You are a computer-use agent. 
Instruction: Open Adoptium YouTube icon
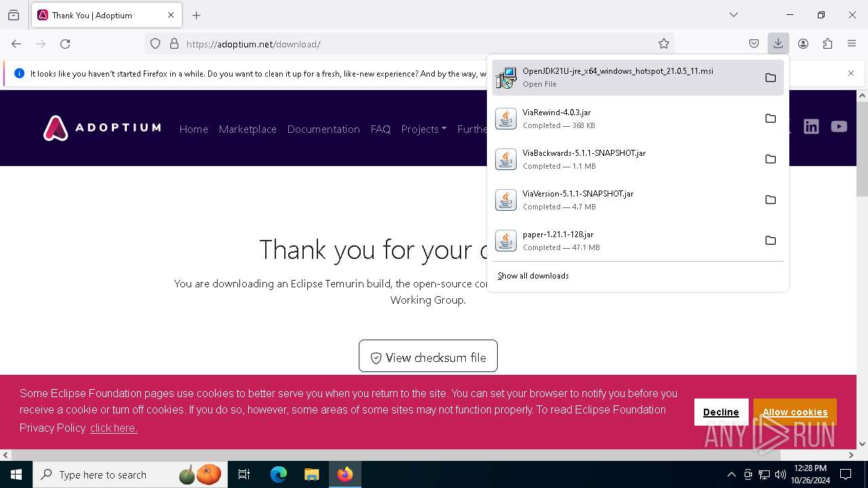[x=839, y=127]
